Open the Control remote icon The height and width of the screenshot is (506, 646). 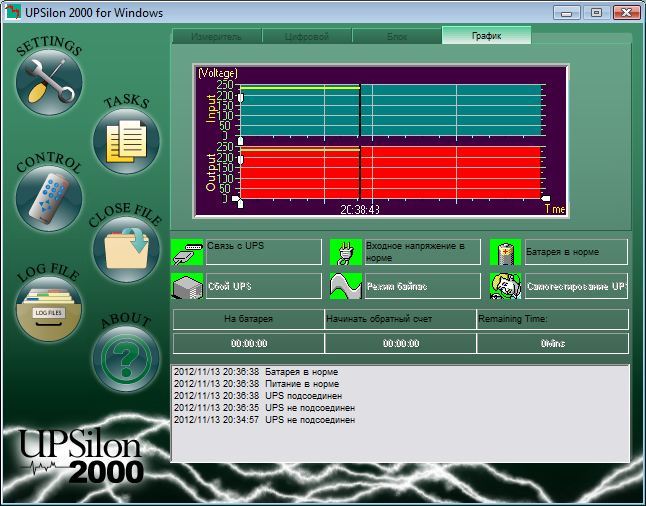49,199
